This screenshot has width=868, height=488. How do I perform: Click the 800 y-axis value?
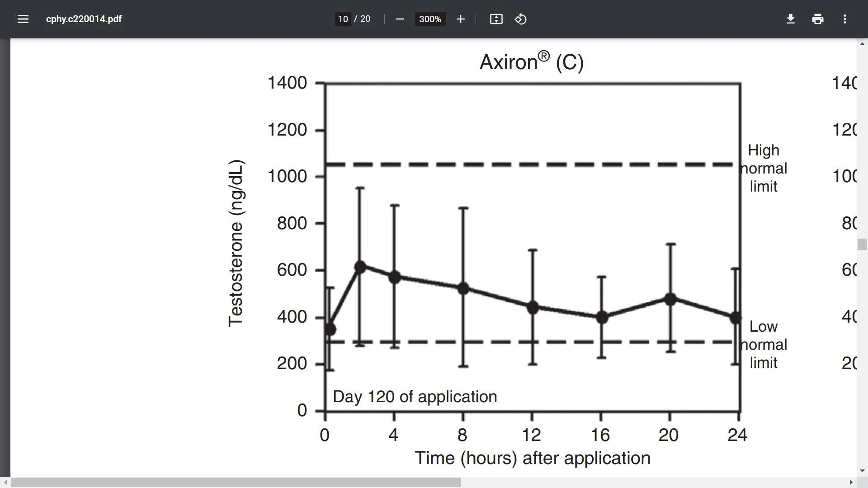[x=292, y=223]
